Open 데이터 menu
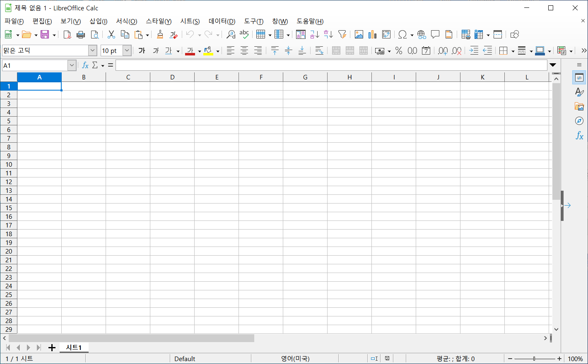The height and width of the screenshot is (364, 588). 222,22
